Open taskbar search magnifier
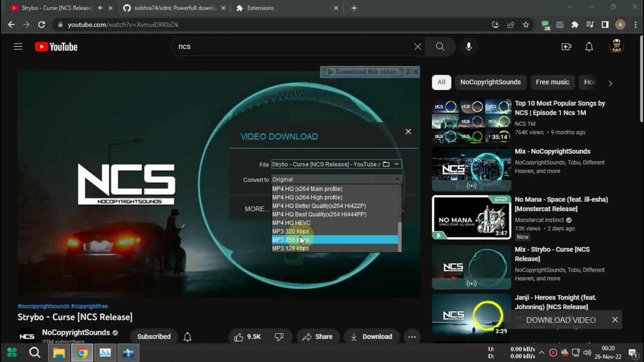This screenshot has width=644, height=362. coord(35,352)
